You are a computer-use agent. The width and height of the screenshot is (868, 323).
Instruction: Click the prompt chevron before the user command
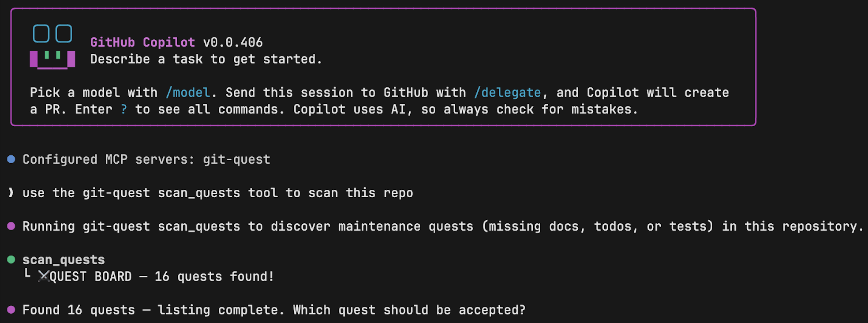pyautogui.click(x=11, y=193)
